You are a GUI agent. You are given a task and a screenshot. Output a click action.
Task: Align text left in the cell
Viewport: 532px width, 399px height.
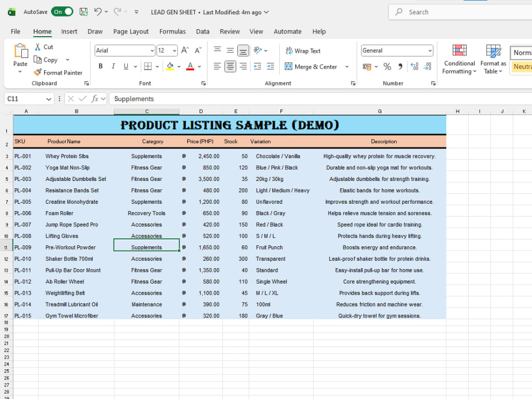click(x=218, y=66)
